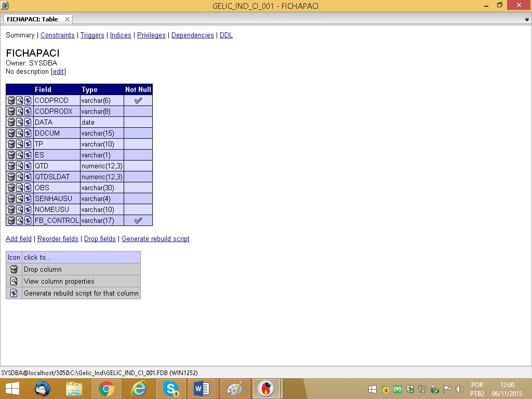Close the FICHAPACI: Table tab

coord(67,19)
